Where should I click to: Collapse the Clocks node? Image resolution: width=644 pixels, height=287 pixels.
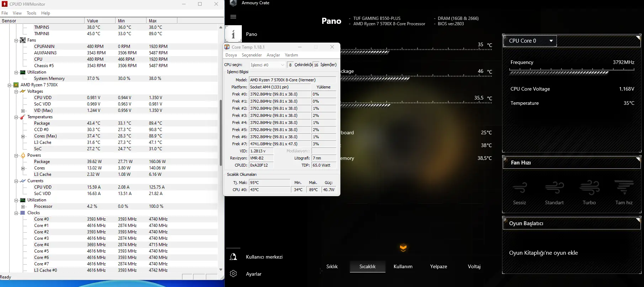coord(16,213)
